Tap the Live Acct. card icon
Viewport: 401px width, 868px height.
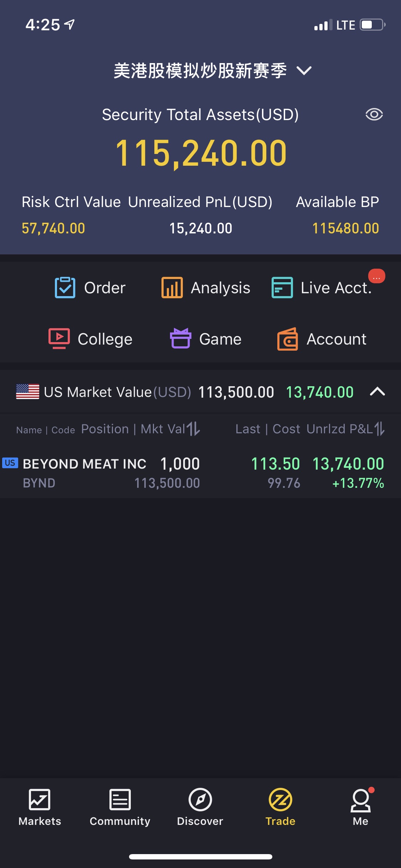tap(282, 288)
